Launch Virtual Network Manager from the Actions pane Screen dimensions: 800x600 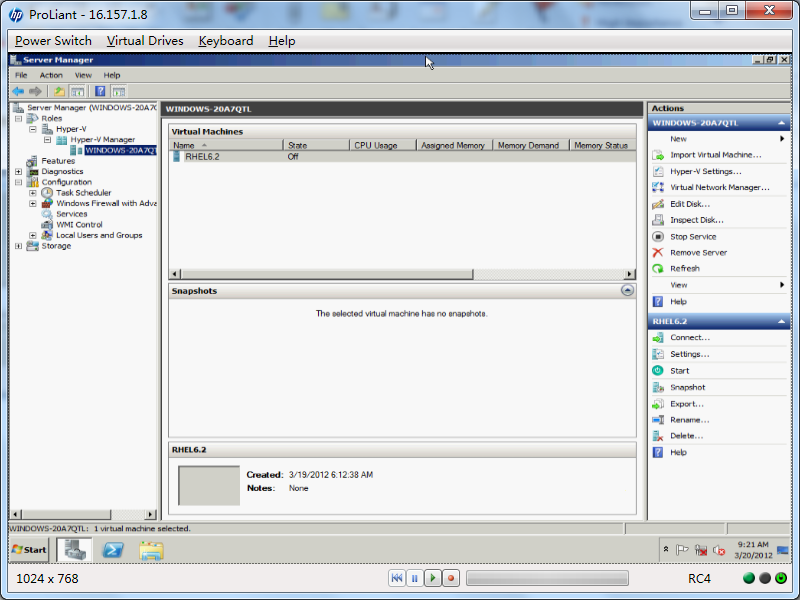click(x=719, y=187)
